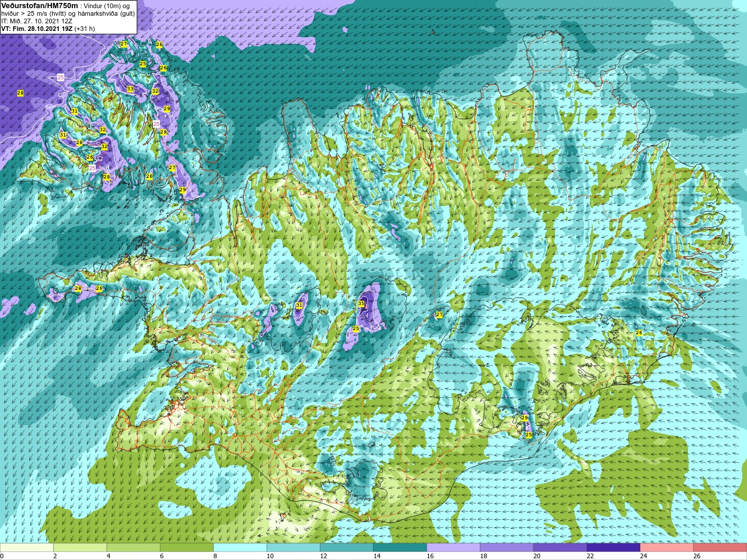Viewport: 747px width, 560px height.
Task: Click the 18–20 m/s purple legend swatch
Action: [x=507, y=548]
